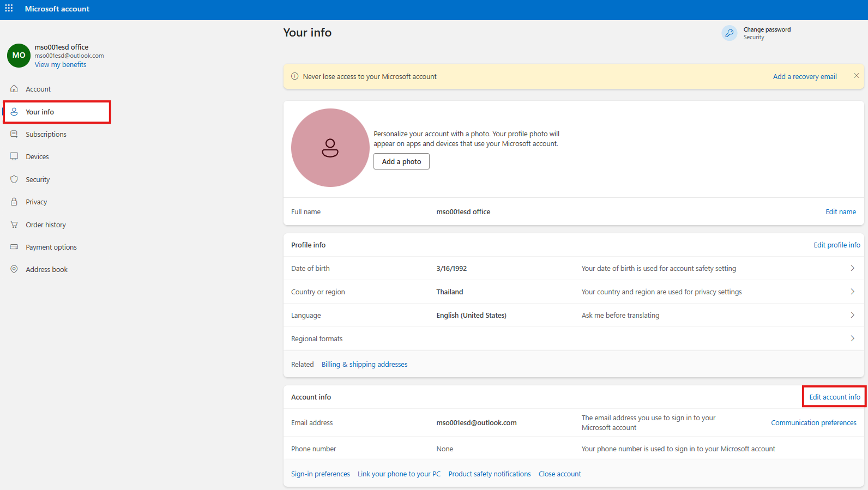Go to Subscriptions in the sidebar
The image size is (868, 490).
[x=46, y=134]
